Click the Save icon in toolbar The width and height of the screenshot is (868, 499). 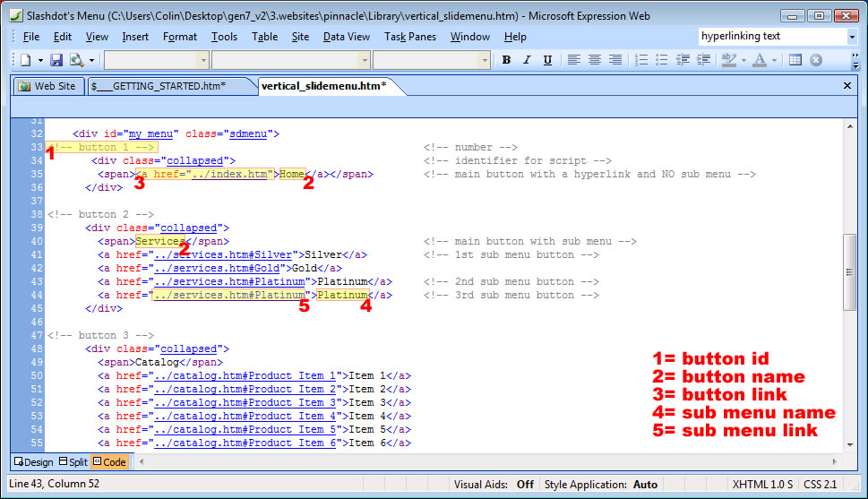(56, 60)
